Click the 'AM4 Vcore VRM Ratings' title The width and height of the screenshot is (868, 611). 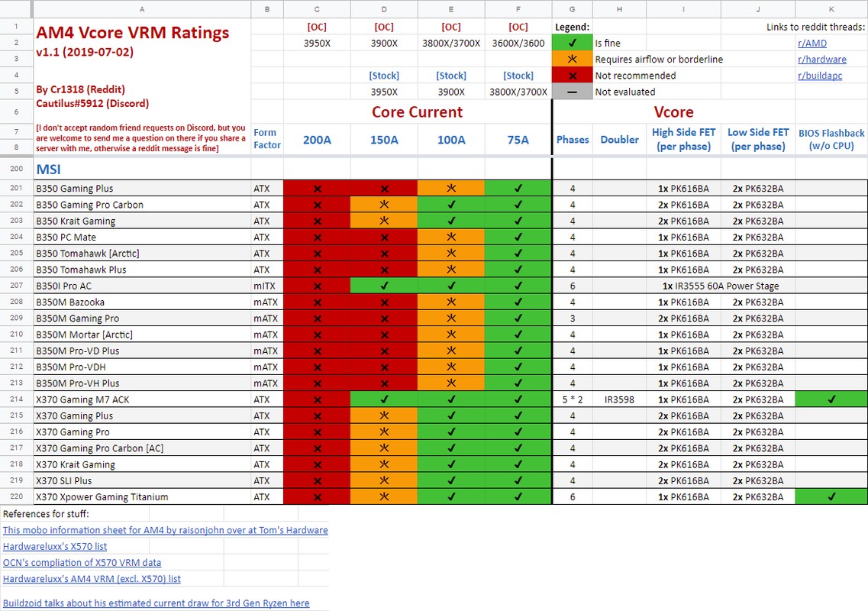[x=132, y=33]
